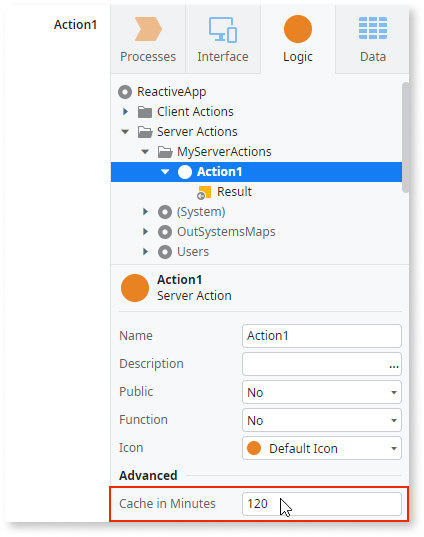Collapse the Server Actions folder arrow
The image size is (424, 537).
pos(125,132)
